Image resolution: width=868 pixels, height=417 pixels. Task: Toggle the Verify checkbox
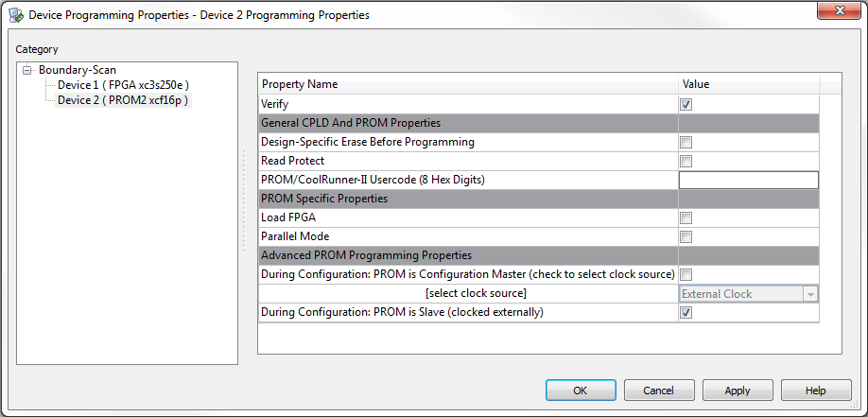click(686, 104)
